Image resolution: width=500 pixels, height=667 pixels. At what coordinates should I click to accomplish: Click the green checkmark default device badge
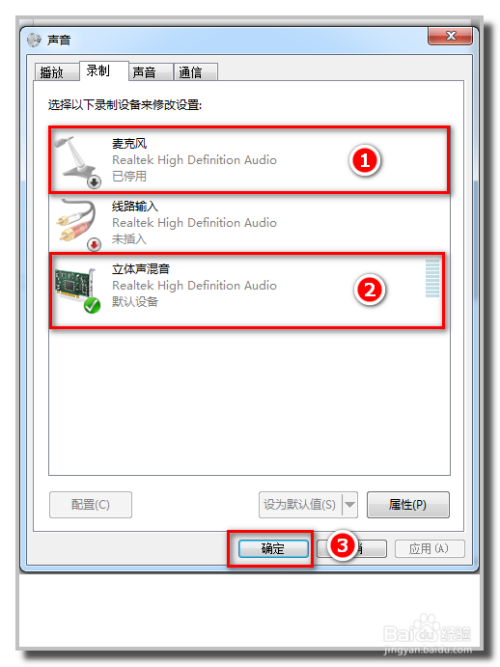[x=92, y=305]
